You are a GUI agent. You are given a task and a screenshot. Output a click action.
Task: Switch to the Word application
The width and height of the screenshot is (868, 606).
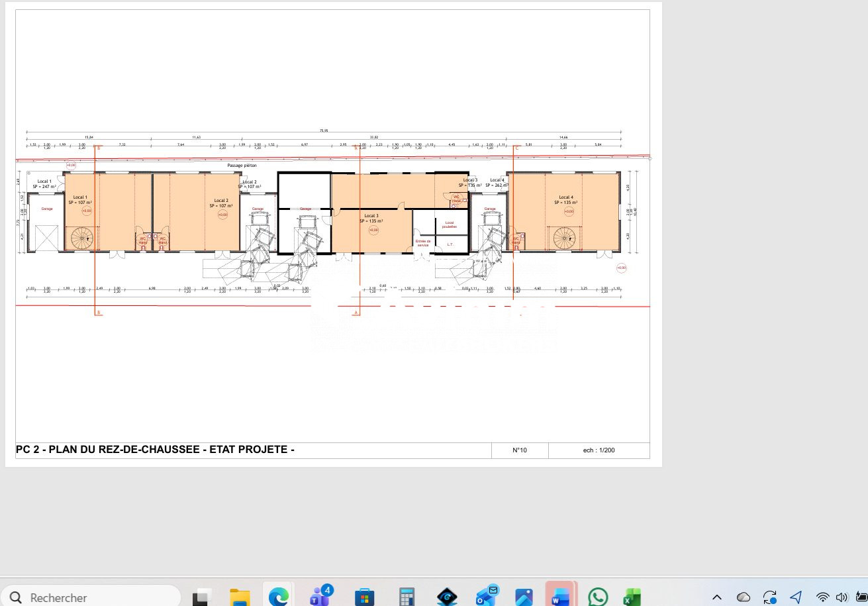tap(561, 596)
